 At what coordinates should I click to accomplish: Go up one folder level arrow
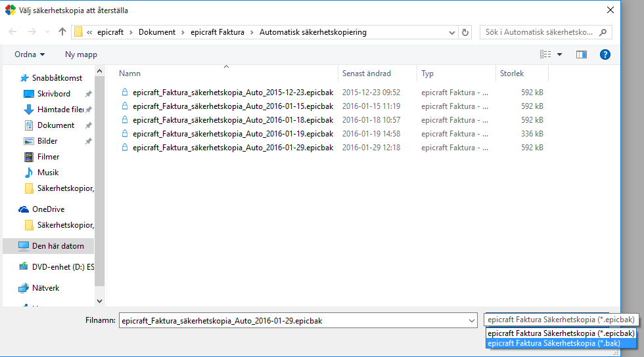pyautogui.click(x=62, y=31)
